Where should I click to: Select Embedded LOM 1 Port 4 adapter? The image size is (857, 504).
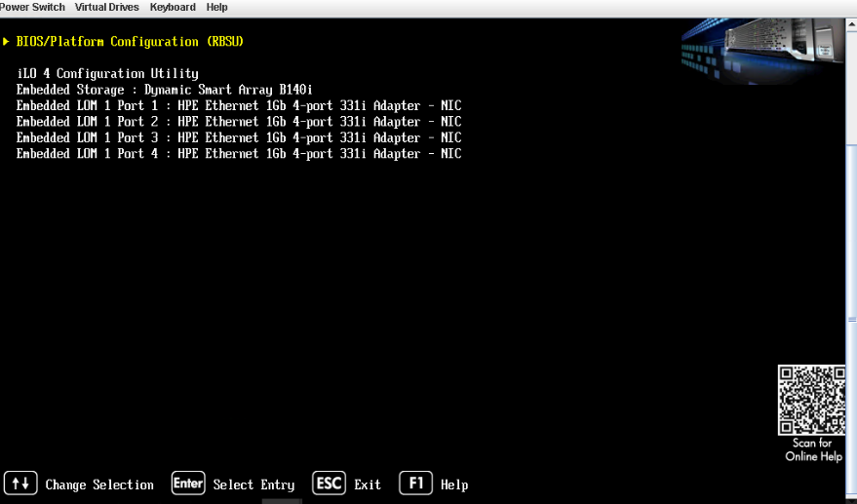click(x=239, y=153)
